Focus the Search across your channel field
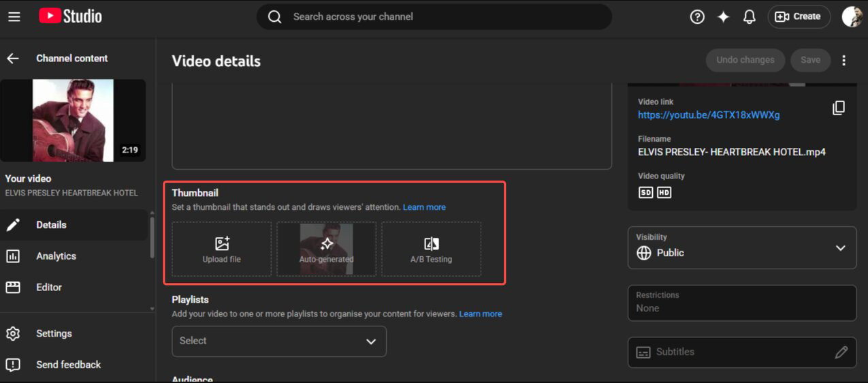The height and width of the screenshot is (383, 868). (434, 16)
